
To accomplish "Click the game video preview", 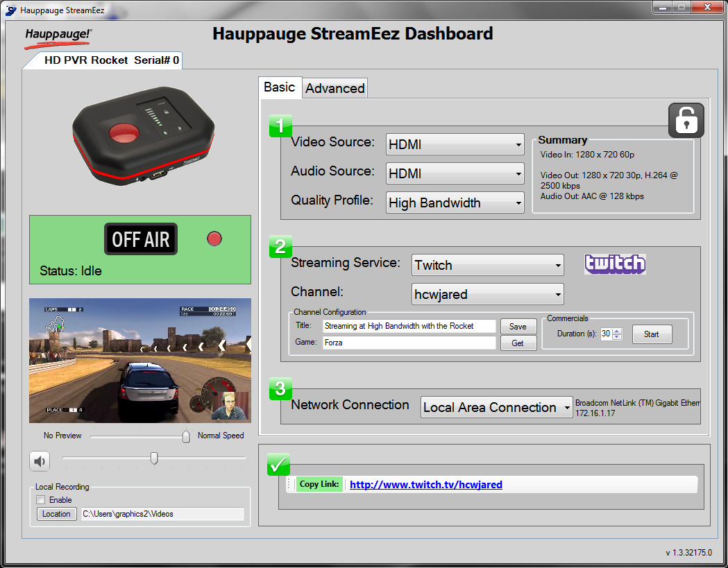I will pyautogui.click(x=140, y=361).
